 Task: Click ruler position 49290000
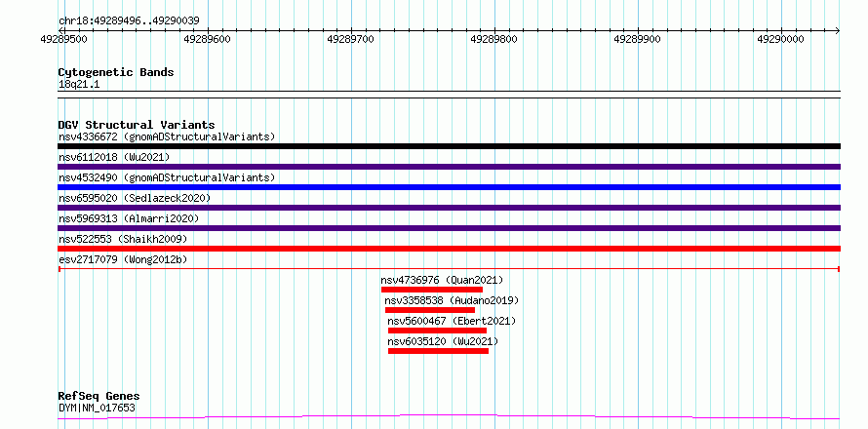point(781,39)
